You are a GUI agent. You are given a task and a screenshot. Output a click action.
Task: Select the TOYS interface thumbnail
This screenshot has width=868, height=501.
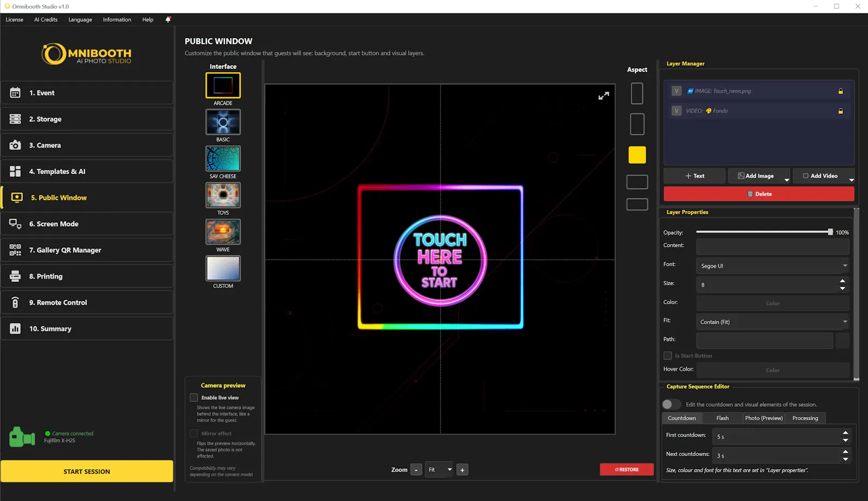[223, 195]
